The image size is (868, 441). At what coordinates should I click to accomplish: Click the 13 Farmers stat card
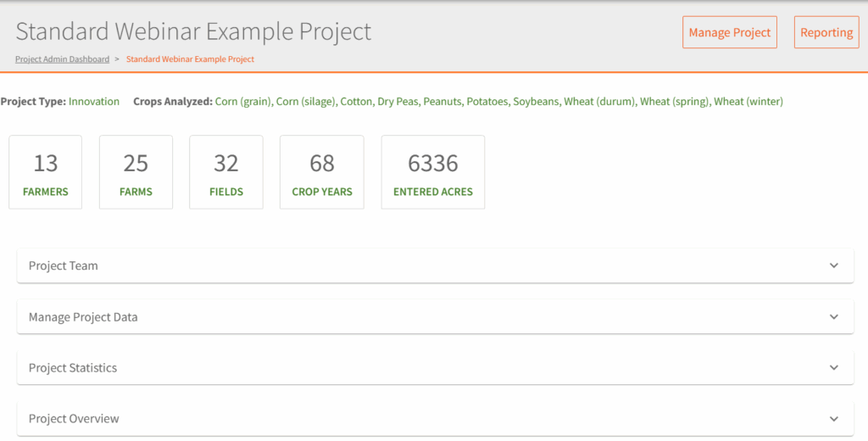tap(46, 172)
